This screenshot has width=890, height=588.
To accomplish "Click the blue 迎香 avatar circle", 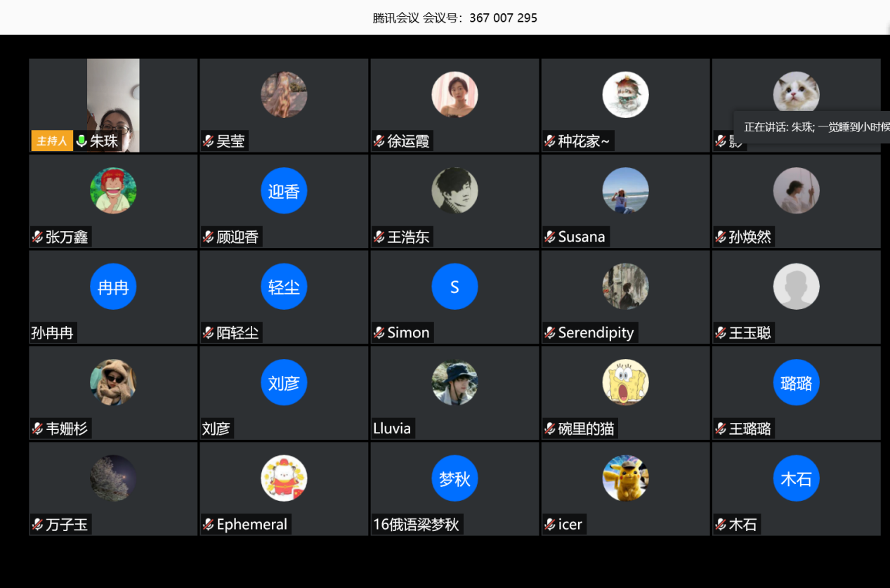I will tap(284, 191).
